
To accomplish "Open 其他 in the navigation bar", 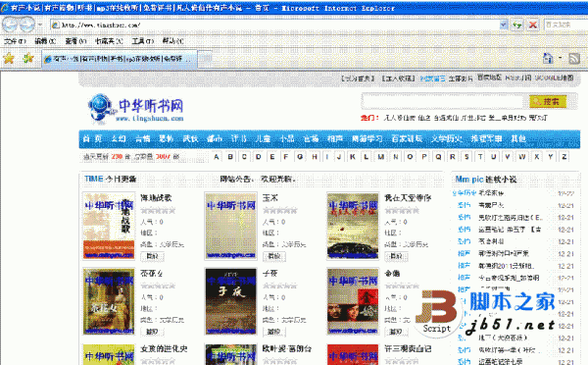I will pos(518,138).
